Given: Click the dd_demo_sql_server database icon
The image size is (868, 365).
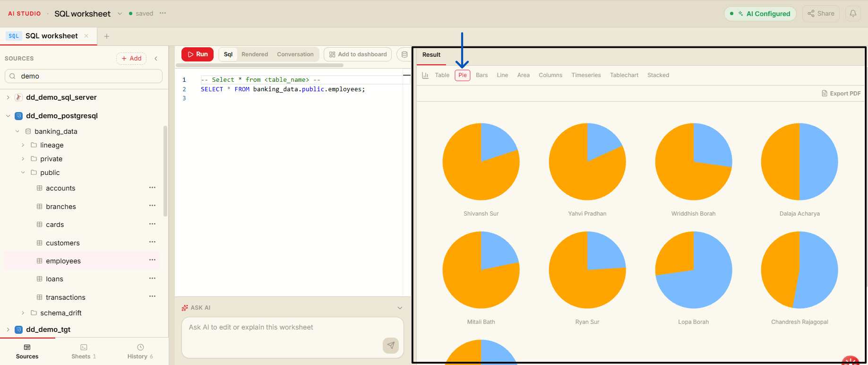Looking at the screenshot, I should click(18, 97).
